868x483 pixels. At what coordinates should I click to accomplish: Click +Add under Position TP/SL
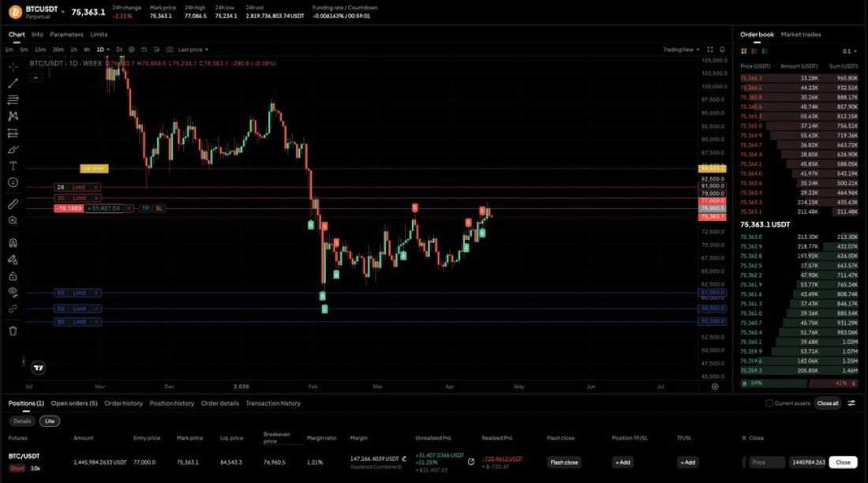point(623,462)
